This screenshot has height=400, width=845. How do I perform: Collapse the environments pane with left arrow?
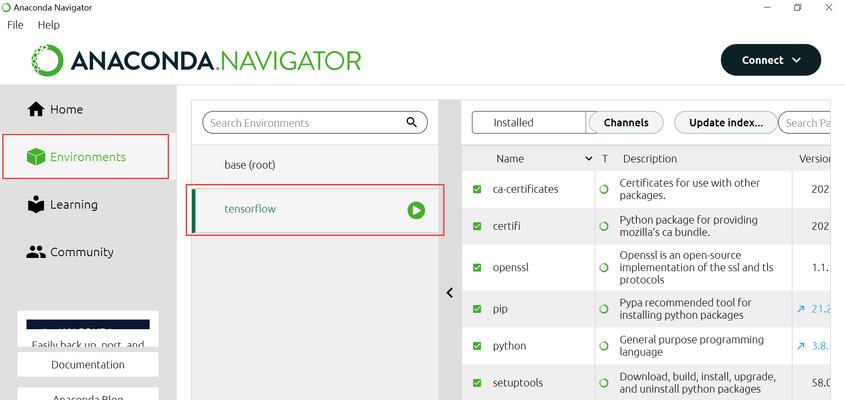449,293
